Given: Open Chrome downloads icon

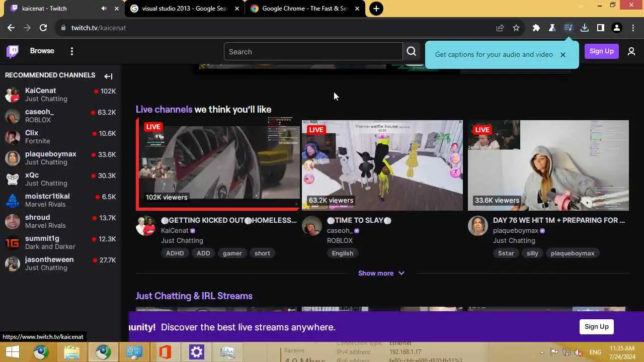Looking at the screenshot, I should tap(585, 28).
